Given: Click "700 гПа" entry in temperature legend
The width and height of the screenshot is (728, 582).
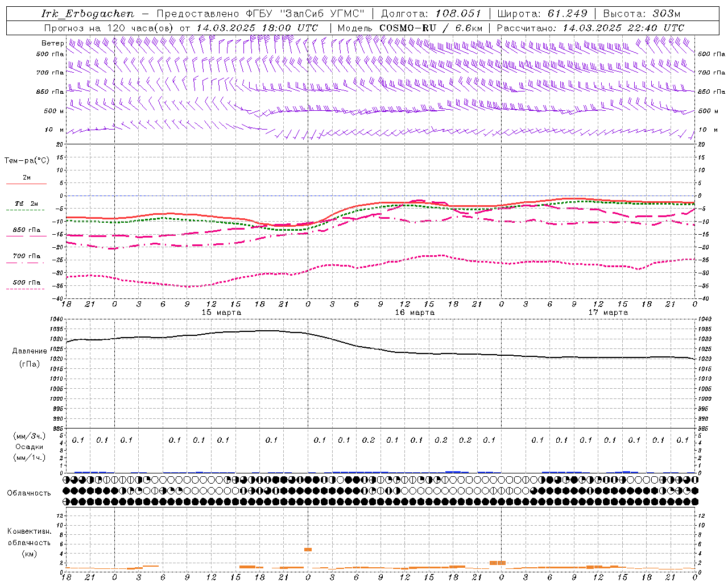Looking at the screenshot, I should pyautogui.click(x=26, y=256).
